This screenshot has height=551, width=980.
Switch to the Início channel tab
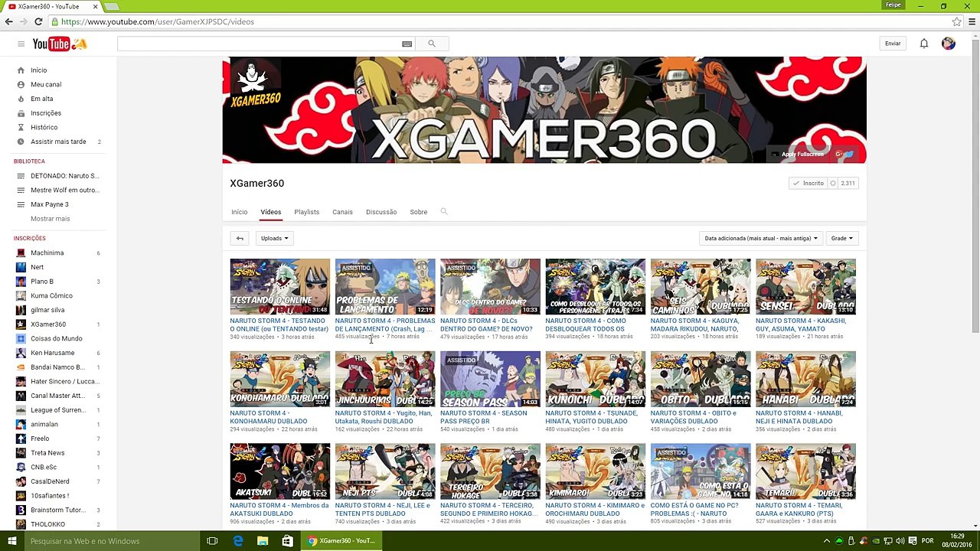coord(240,212)
